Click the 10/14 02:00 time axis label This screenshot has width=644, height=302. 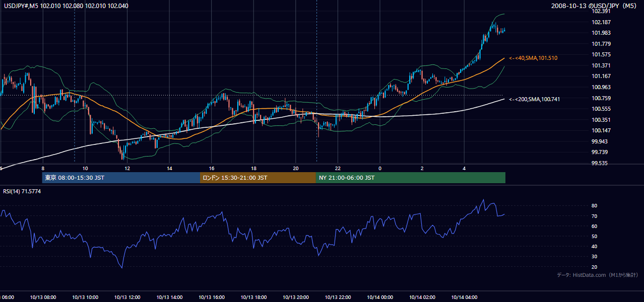(x=422, y=297)
